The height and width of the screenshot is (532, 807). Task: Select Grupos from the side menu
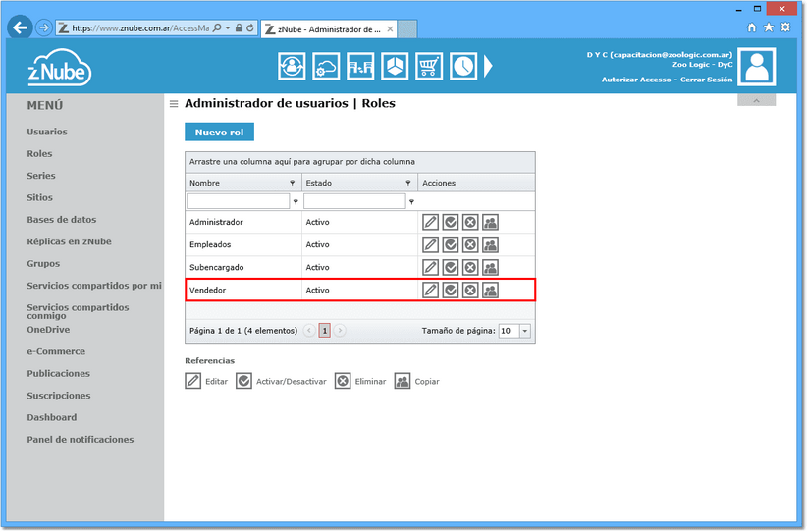click(x=43, y=263)
